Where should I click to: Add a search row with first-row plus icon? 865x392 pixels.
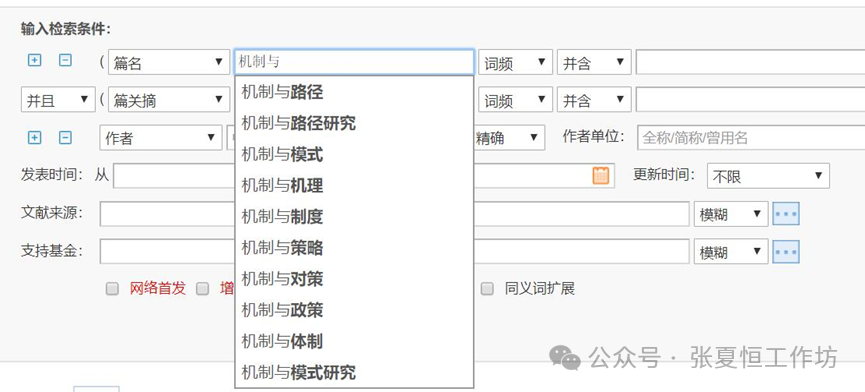tap(34, 60)
